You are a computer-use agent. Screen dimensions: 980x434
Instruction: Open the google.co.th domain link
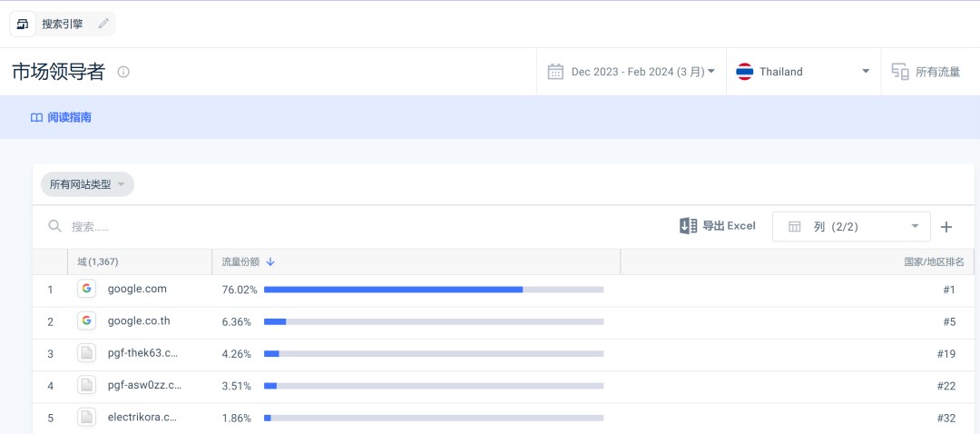[139, 321]
